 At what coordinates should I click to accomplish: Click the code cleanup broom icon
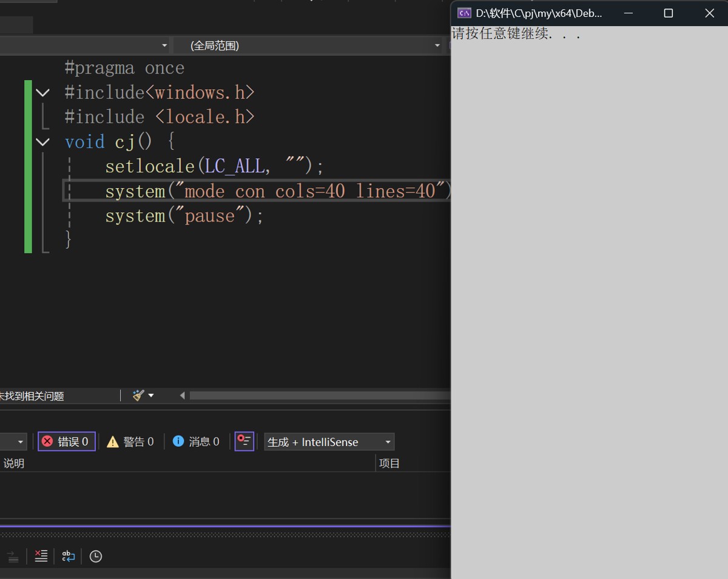coord(138,395)
